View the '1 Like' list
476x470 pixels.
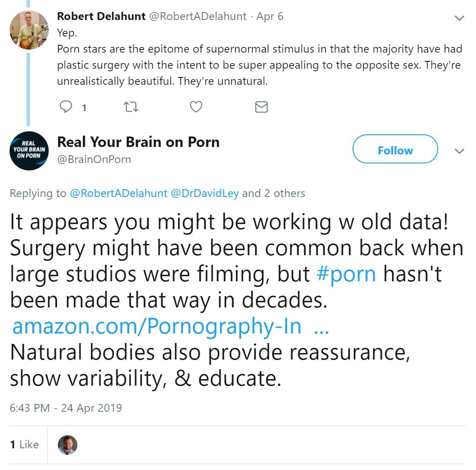[x=24, y=444]
